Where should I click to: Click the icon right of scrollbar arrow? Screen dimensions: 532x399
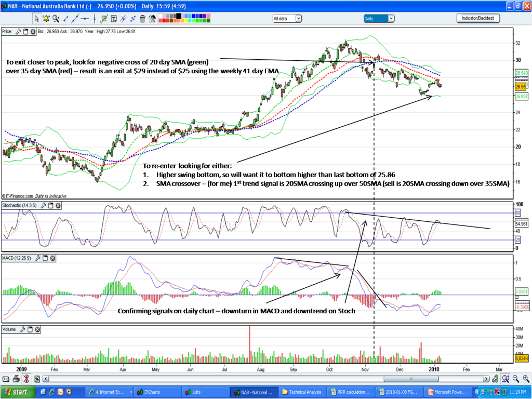(495, 379)
